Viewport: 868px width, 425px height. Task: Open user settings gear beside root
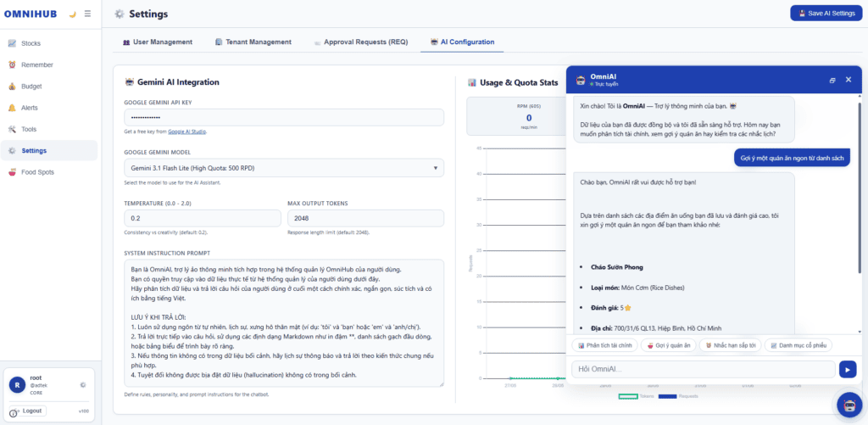pyautogui.click(x=83, y=384)
